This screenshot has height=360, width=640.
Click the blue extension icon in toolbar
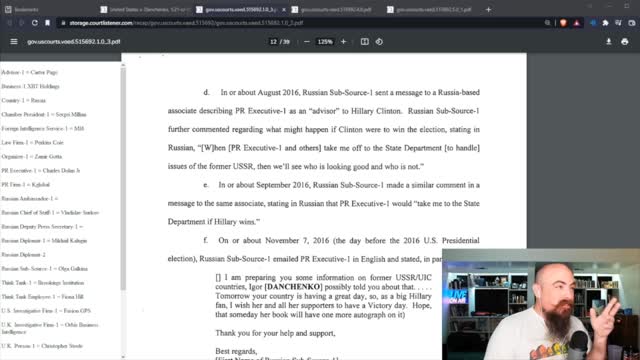(x=593, y=23)
